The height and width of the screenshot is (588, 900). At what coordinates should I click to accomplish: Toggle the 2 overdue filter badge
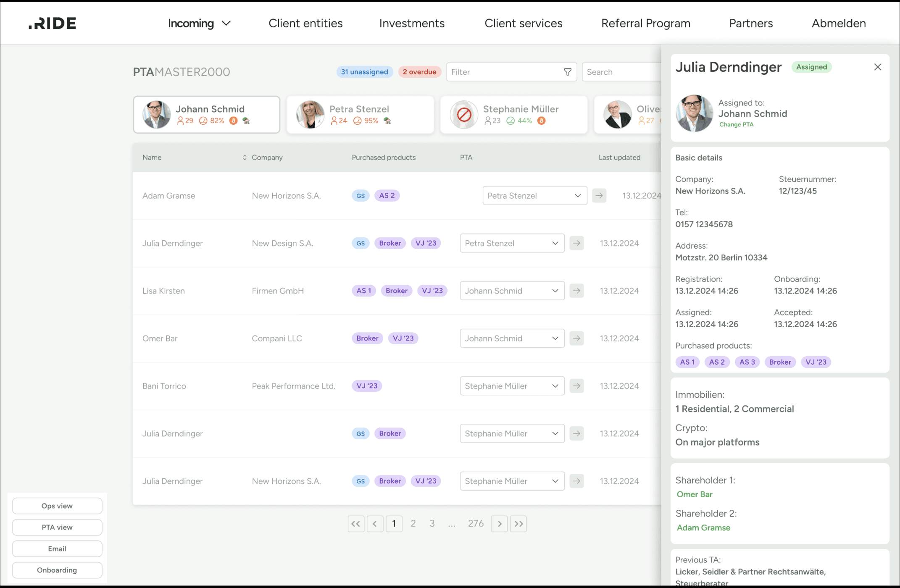[x=419, y=72]
